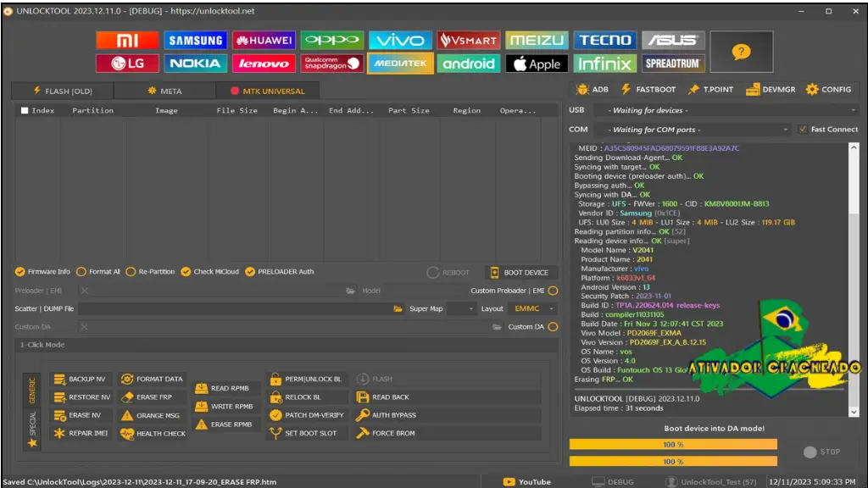Enable the Re-Partition option
The width and height of the screenshot is (868, 488).
(x=150, y=272)
